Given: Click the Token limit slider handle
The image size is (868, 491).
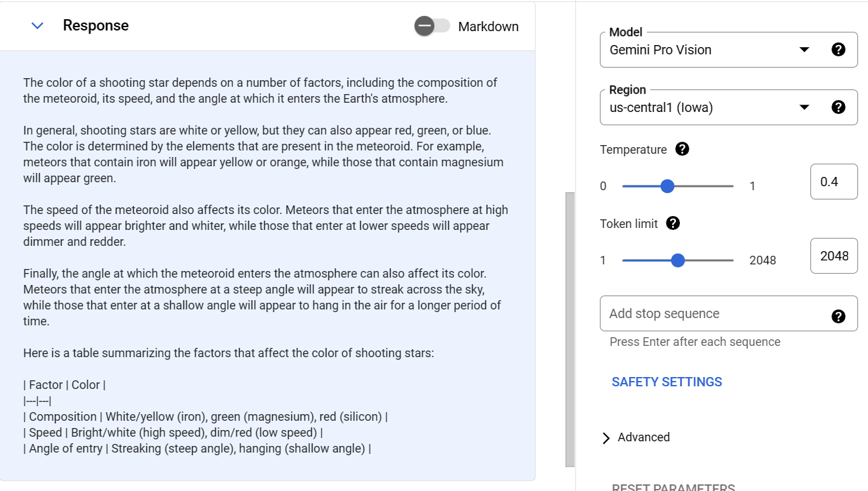Looking at the screenshot, I should [x=677, y=260].
